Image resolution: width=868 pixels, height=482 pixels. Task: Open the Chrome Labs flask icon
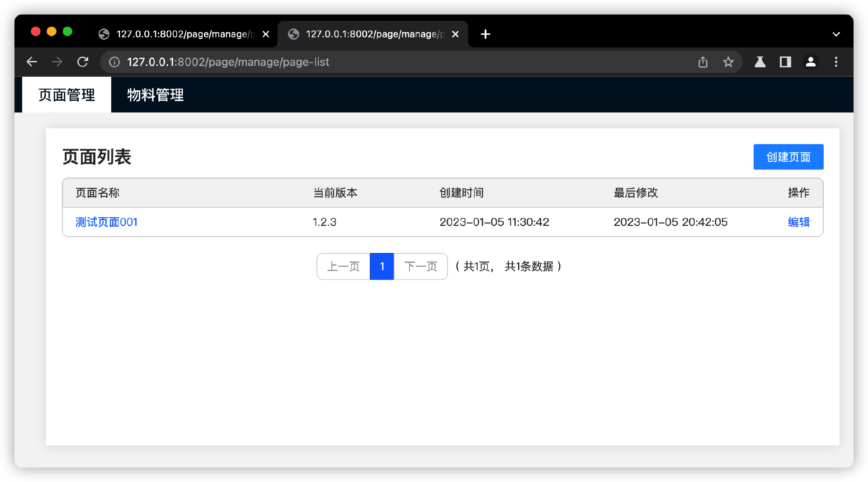[x=760, y=62]
